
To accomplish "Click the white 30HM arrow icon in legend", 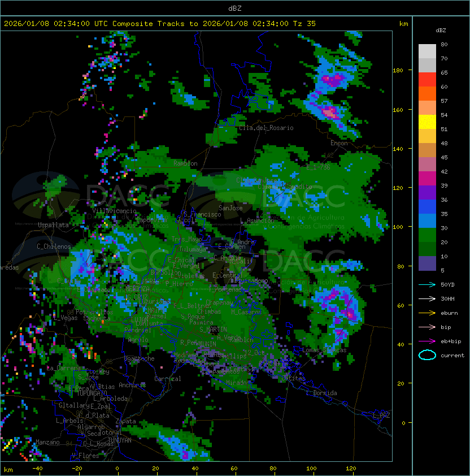I will point(427,298).
